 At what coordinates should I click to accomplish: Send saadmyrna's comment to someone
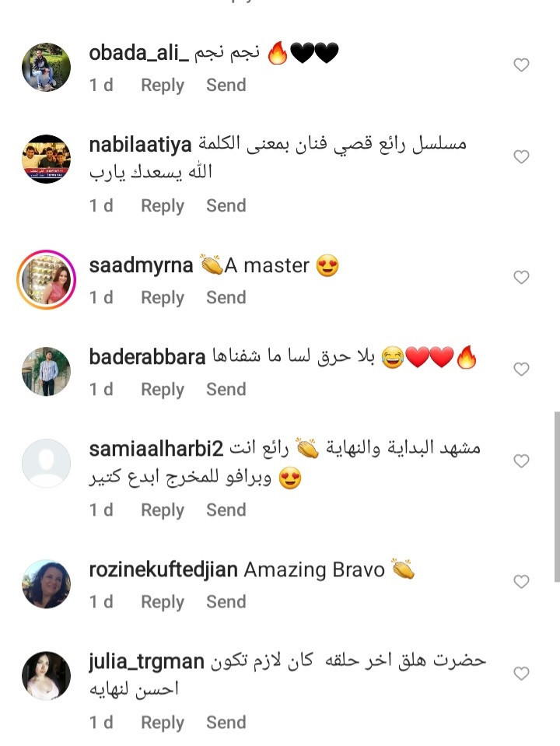(x=226, y=297)
